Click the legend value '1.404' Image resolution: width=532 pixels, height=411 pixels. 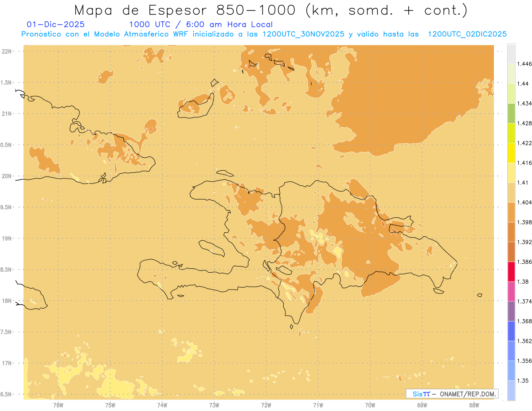click(x=524, y=202)
